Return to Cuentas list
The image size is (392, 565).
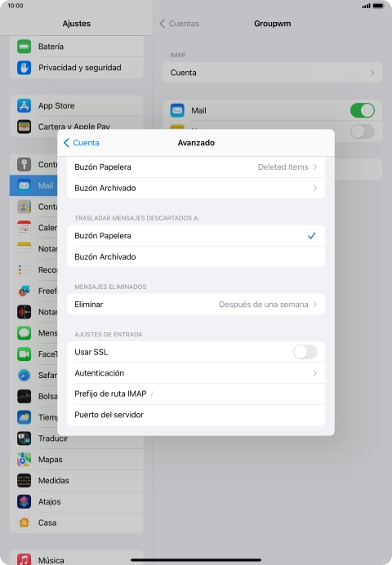pyautogui.click(x=180, y=24)
